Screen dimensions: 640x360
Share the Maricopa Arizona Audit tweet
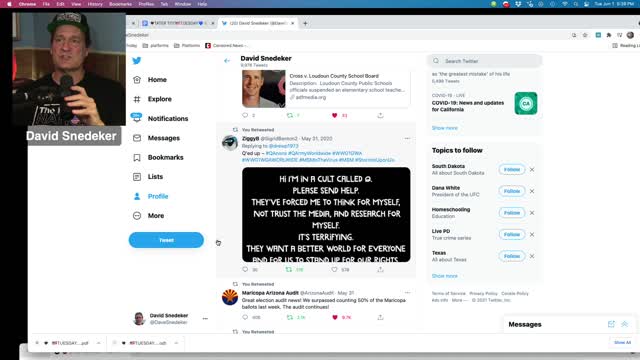click(380, 317)
